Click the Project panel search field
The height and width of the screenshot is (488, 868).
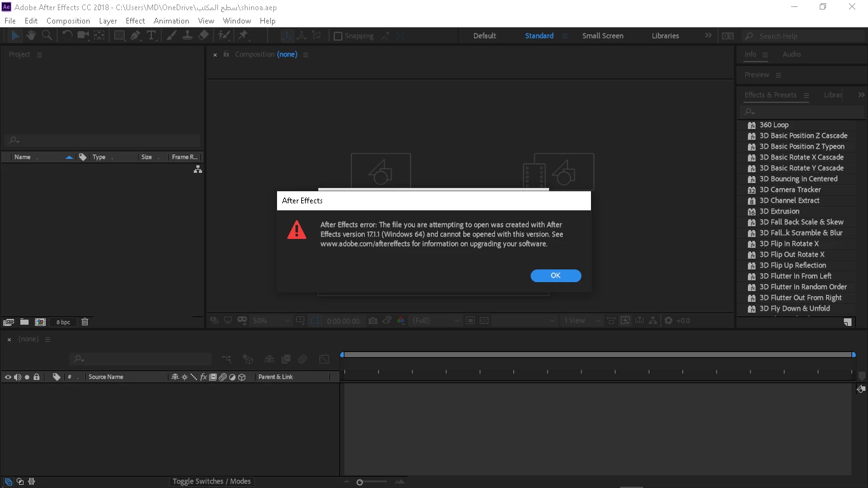102,140
